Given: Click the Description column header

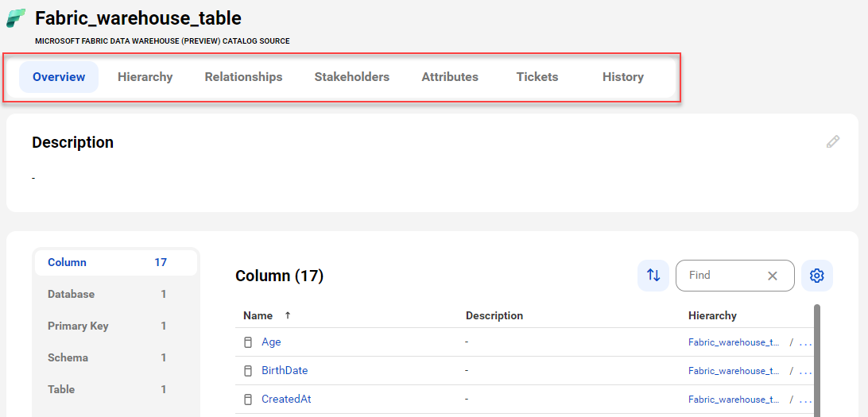Looking at the screenshot, I should point(494,316).
